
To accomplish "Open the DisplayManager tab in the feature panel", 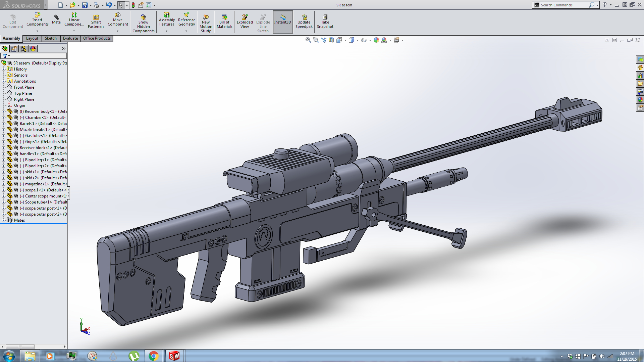I will coord(33,49).
